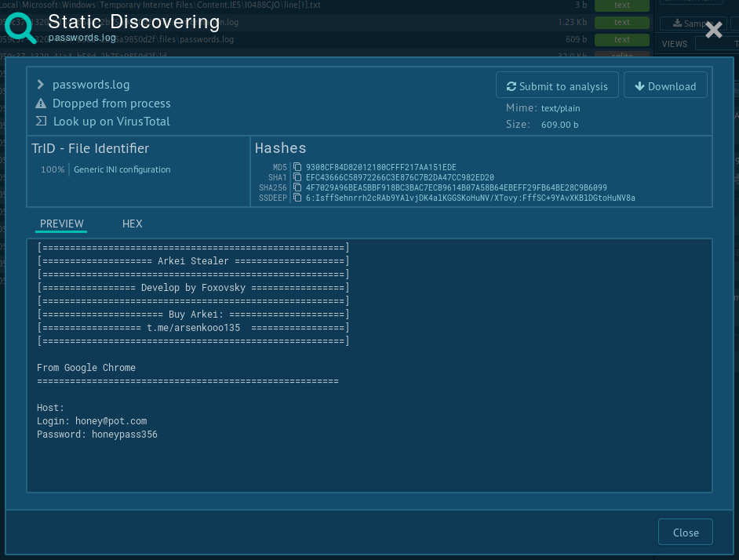Submit the file to analysis
Image resolution: width=739 pixels, height=560 pixels.
coord(557,86)
